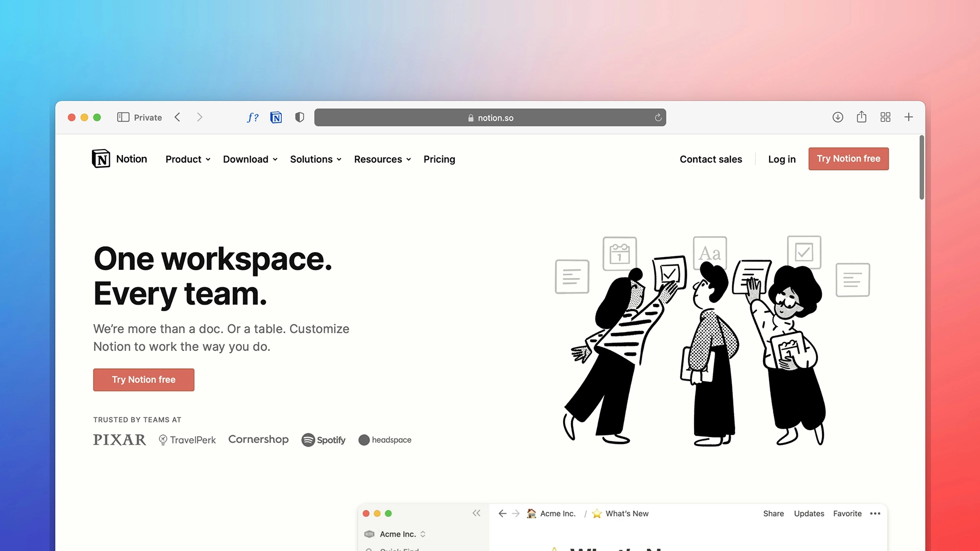
Task: Click the Try Notion free hero button
Action: pos(143,380)
